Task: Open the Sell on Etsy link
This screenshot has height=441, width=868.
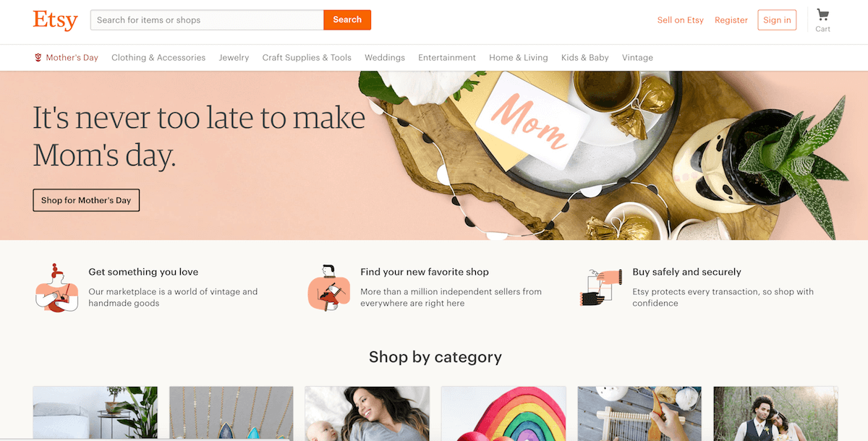Action: [x=680, y=20]
